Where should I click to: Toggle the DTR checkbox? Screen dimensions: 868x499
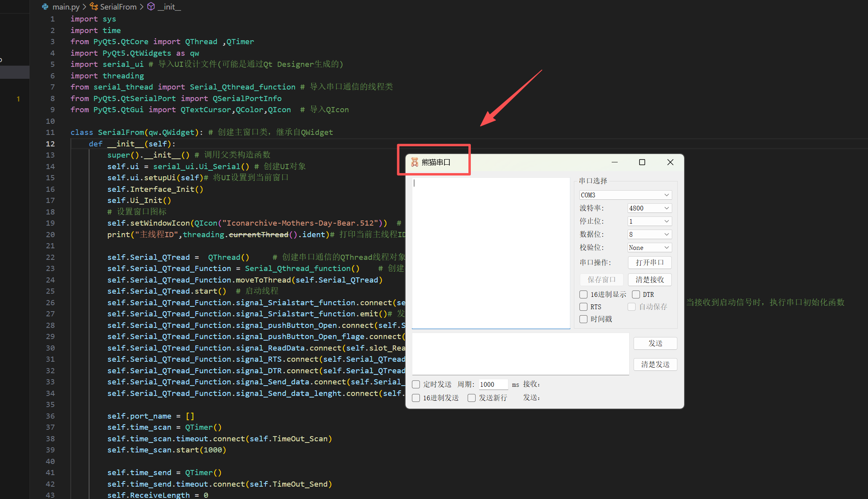[636, 294]
